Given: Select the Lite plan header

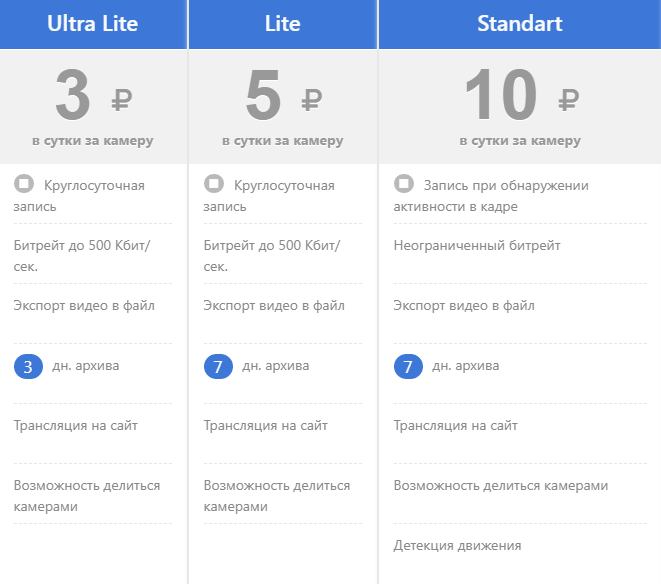Looking at the screenshot, I should [x=283, y=23].
